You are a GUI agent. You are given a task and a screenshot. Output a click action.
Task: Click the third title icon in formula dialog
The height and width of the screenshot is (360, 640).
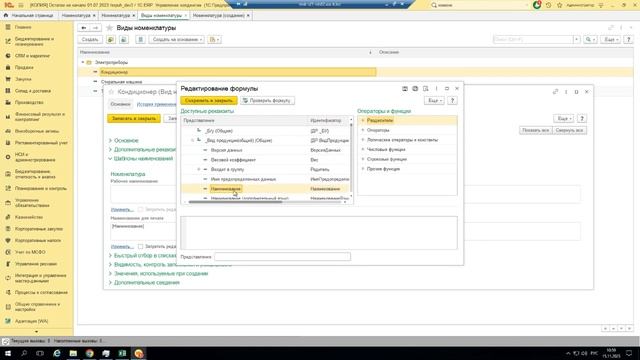point(425,89)
